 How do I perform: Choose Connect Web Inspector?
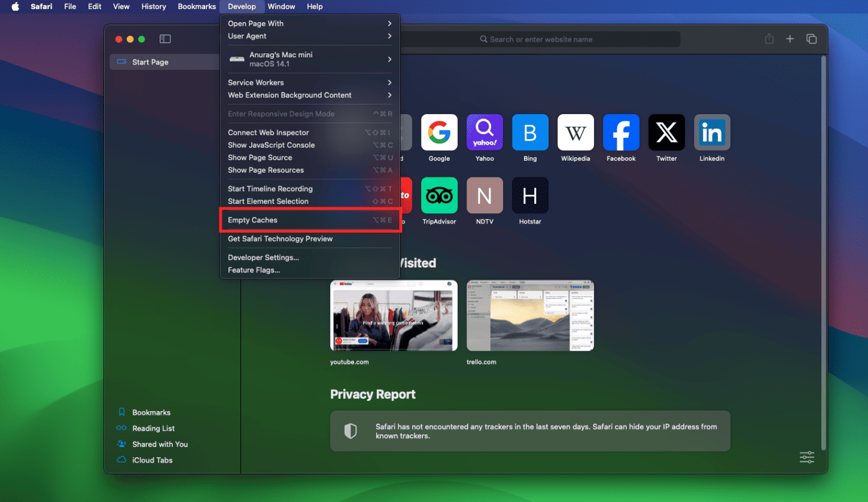(310, 133)
